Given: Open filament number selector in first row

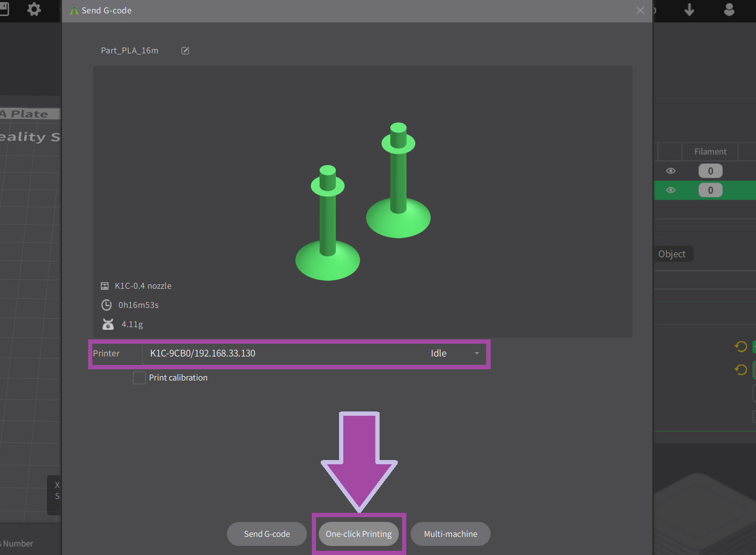Looking at the screenshot, I should [710, 171].
